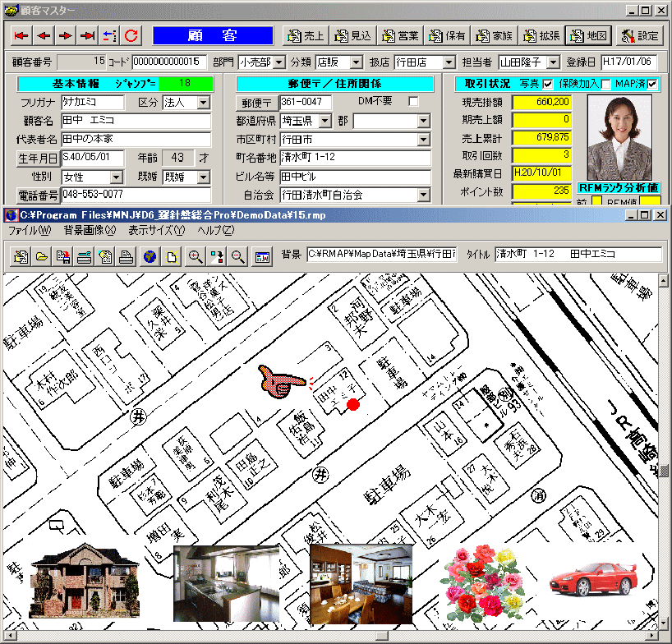Expand the 市区町村 dropdown
The image size is (672, 644).
pos(423,140)
